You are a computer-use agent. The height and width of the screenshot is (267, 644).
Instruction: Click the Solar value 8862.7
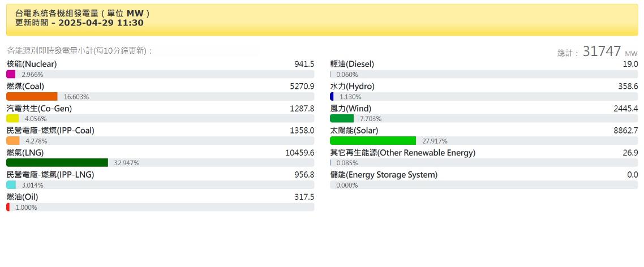[625, 131]
